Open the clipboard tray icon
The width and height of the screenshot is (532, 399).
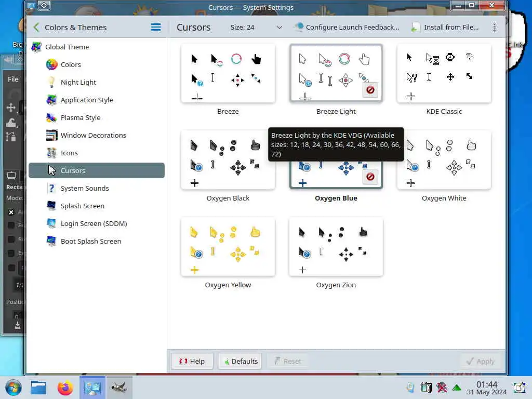pos(426,388)
